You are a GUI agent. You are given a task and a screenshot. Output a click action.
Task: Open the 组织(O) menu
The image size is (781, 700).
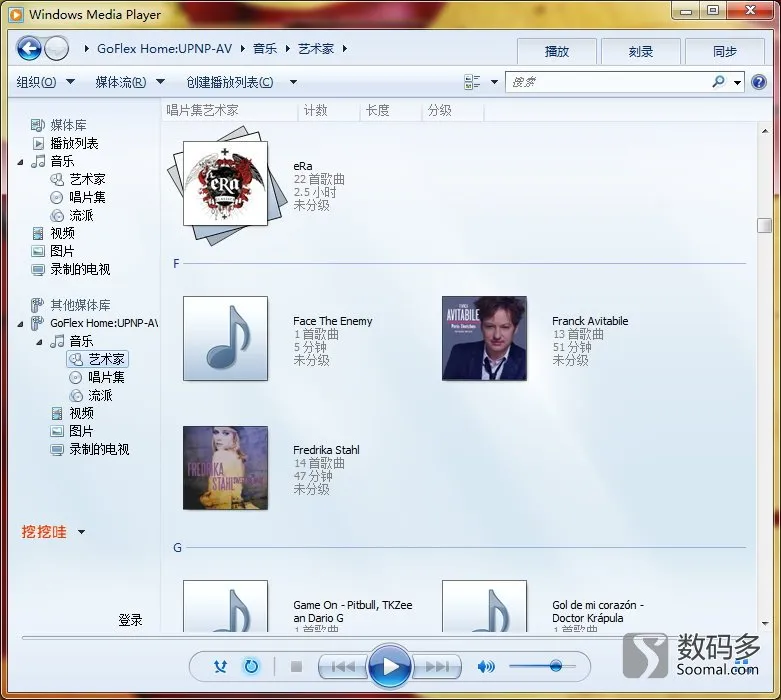(x=45, y=82)
